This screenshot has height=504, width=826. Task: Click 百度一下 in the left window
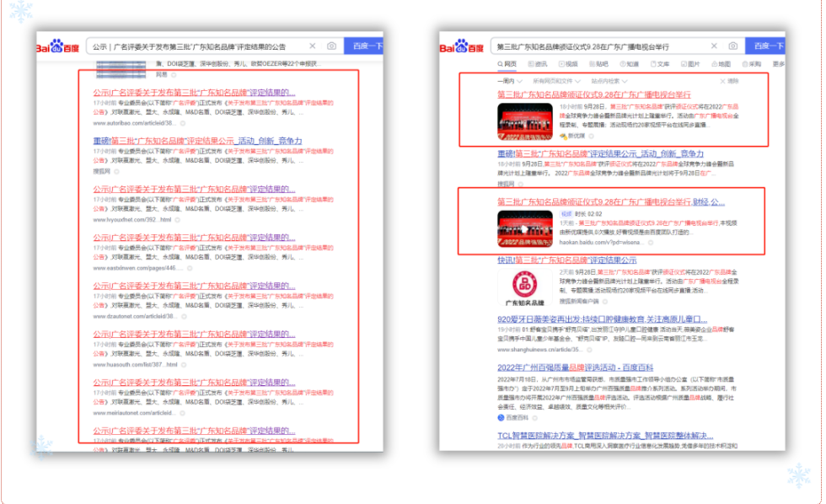(x=363, y=46)
